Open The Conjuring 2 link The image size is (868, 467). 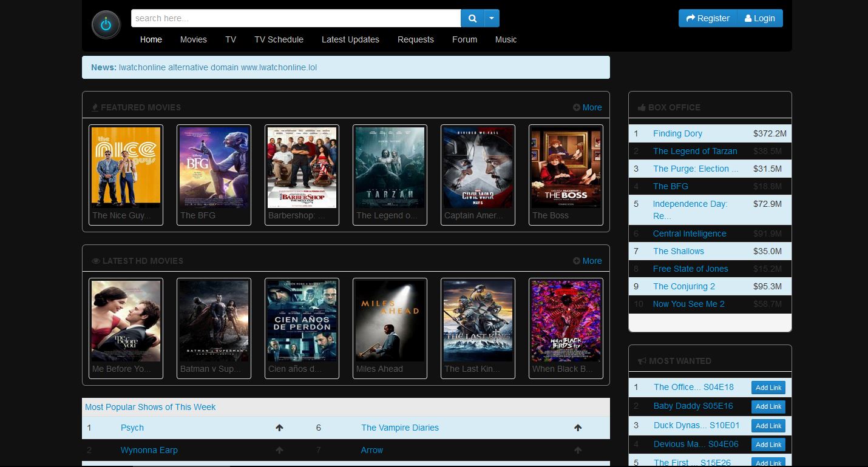(684, 286)
